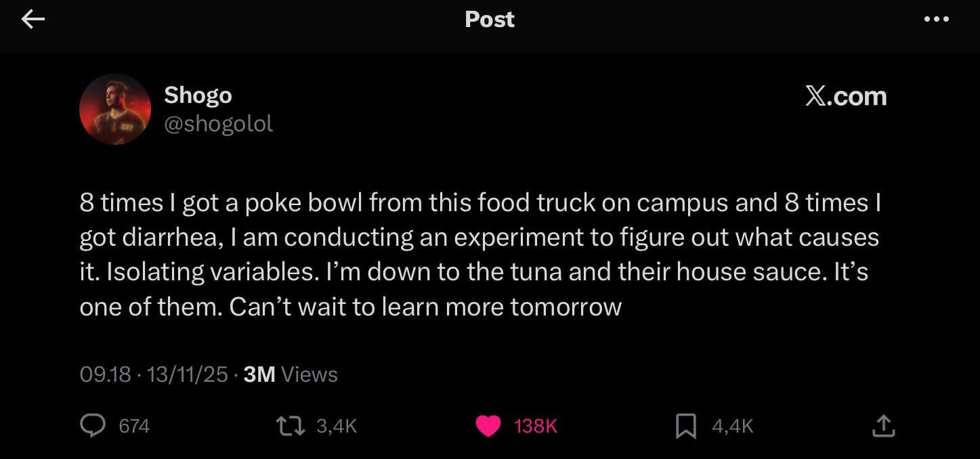
Task: Click the Post header title
Action: 490,20
